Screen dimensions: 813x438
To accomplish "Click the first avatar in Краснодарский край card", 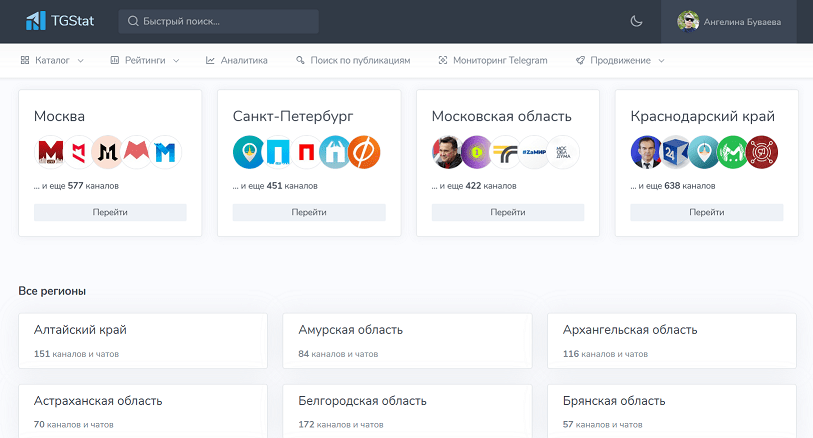I will (x=647, y=152).
